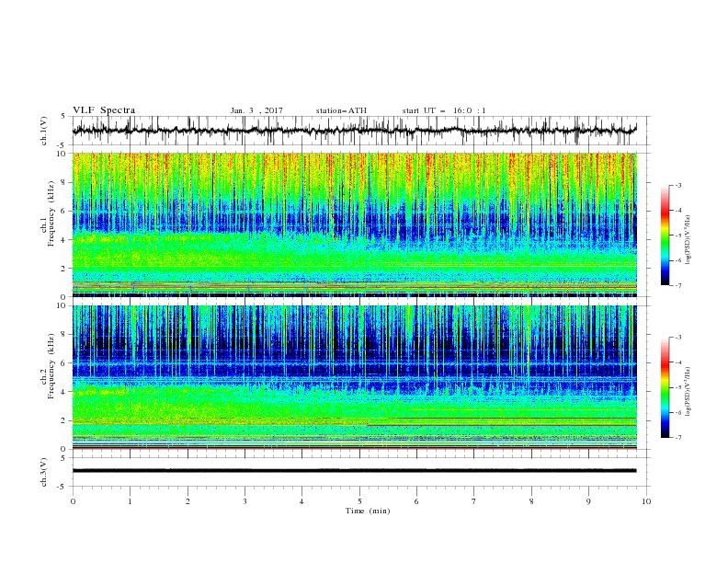This screenshot has height=563, width=728.
Task: Click the "-7" tick on the upper color bar
Action: click(677, 285)
